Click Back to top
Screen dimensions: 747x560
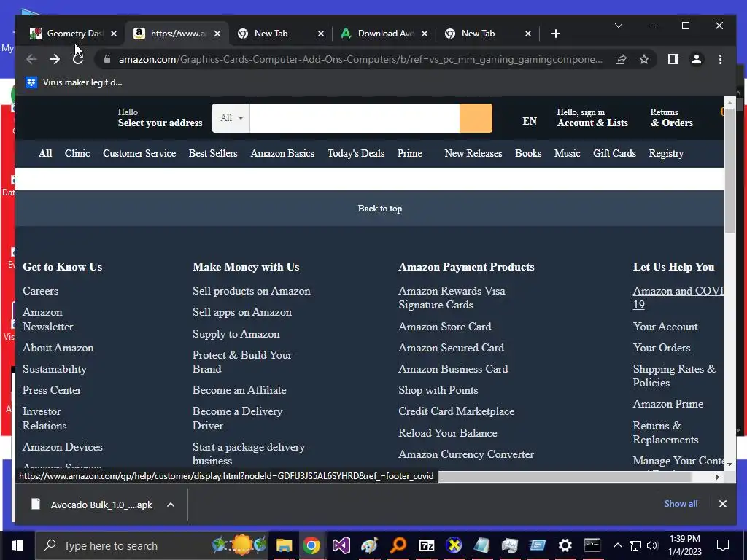(379, 209)
